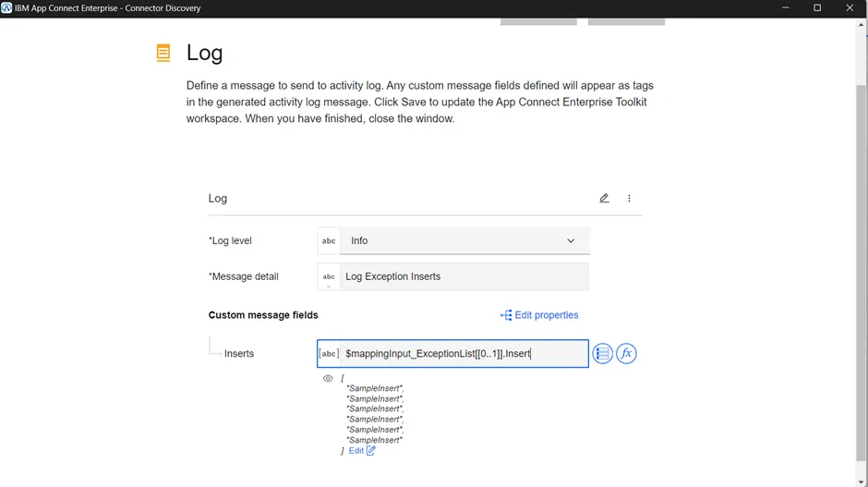Click the scrollbar up arrow

coord(861,24)
